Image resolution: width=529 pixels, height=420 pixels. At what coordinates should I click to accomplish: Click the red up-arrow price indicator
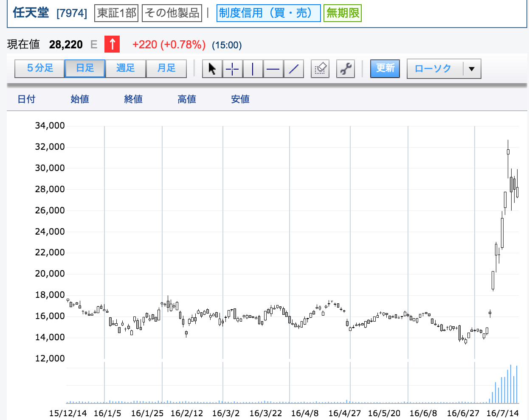click(112, 44)
